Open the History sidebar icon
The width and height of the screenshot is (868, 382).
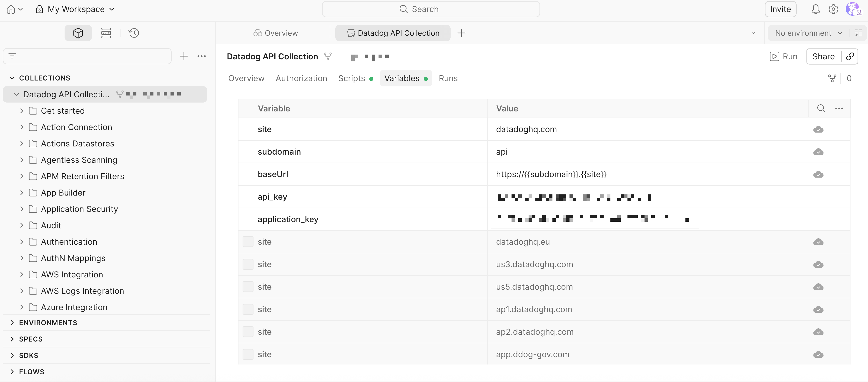[x=134, y=33]
